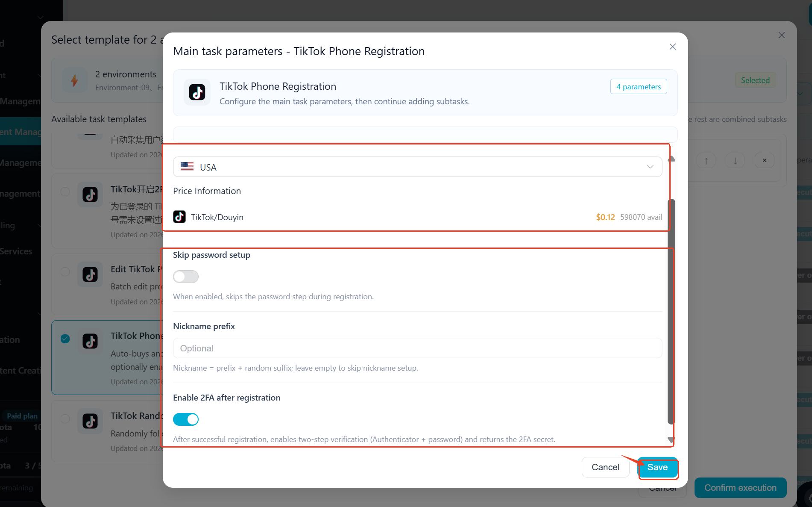Click the move-down arrow icon for the subtask
This screenshot has height=507, width=812.
pyautogui.click(x=735, y=161)
